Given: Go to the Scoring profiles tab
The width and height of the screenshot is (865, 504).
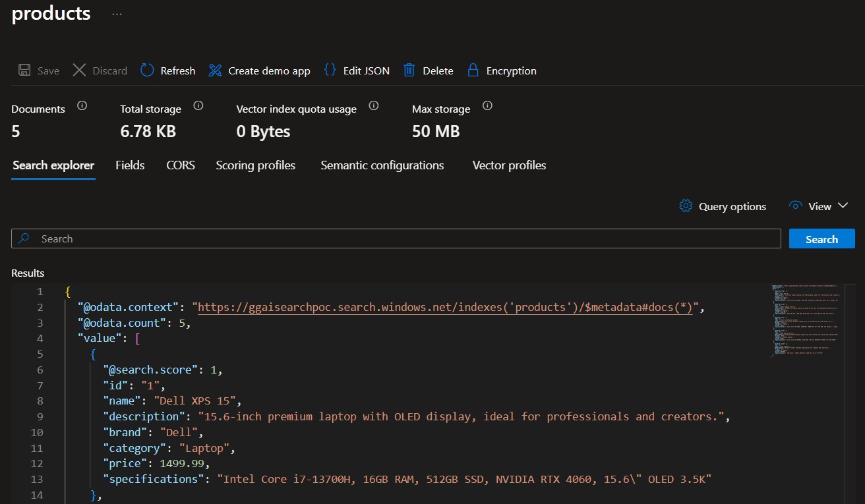Looking at the screenshot, I should point(255,165).
